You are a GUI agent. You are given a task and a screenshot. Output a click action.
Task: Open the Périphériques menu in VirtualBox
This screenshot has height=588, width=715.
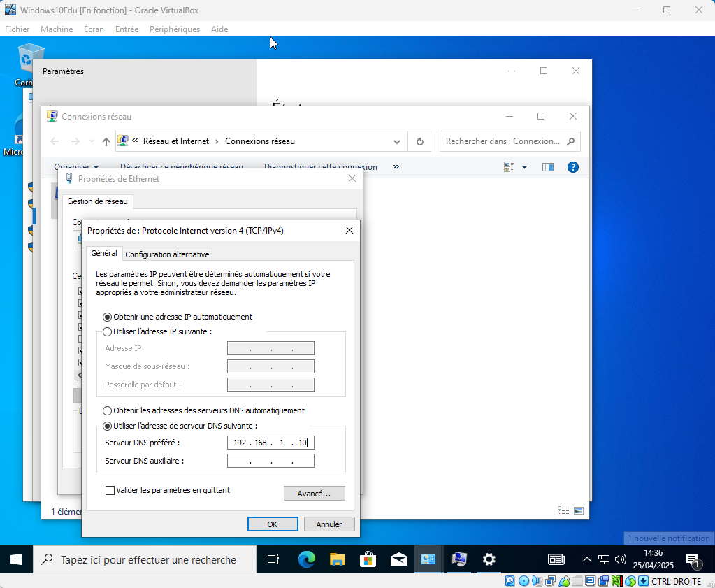pos(174,29)
